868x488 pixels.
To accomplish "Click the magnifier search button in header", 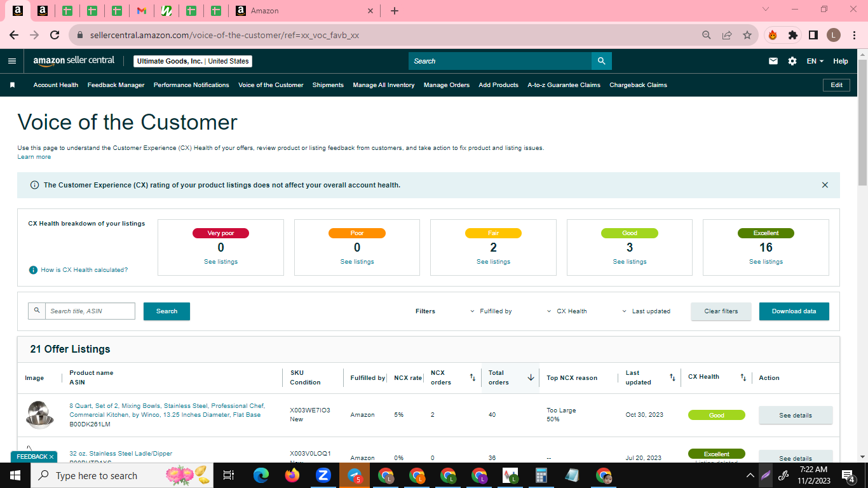I will [x=602, y=61].
